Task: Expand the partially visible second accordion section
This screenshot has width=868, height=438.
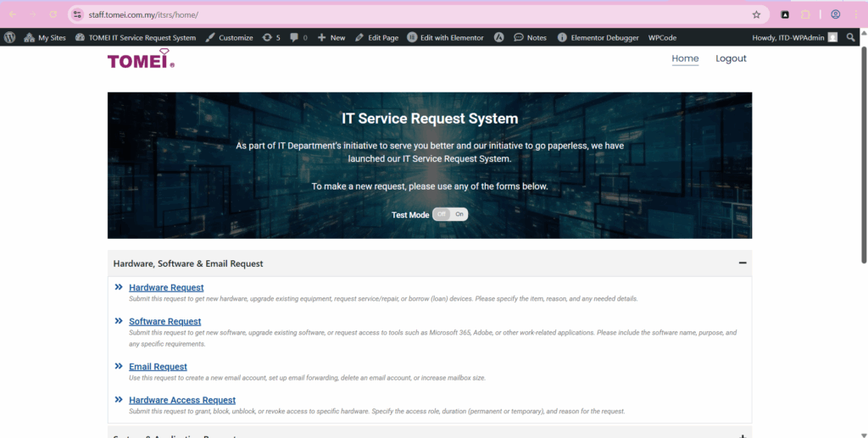Action: [x=743, y=435]
